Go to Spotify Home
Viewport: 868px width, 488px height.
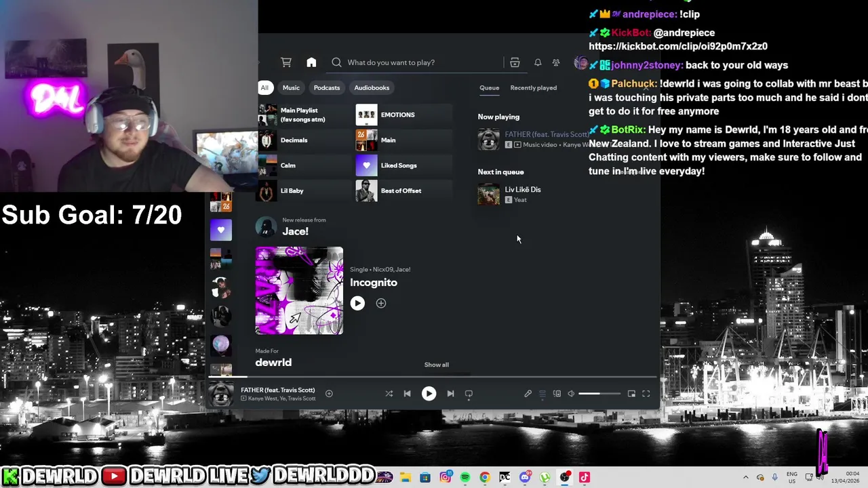(x=311, y=62)
